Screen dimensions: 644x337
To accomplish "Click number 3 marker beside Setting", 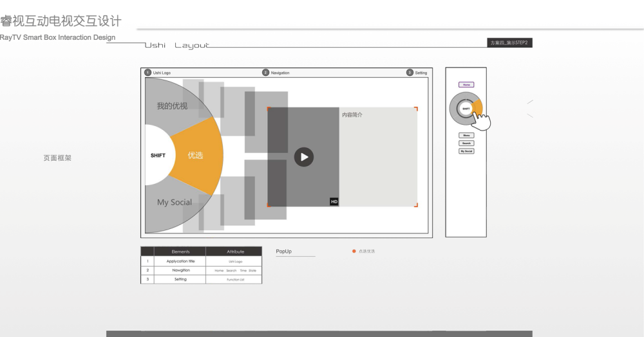I will pyautogui.click(x=410, y=73).
